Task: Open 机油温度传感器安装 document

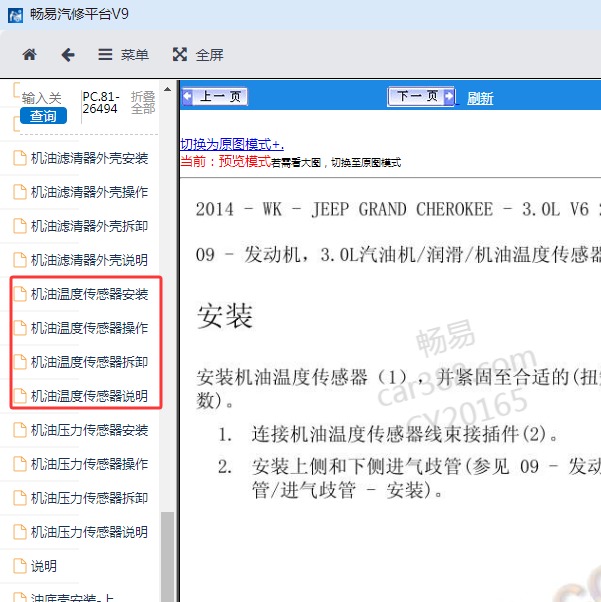Action: [89, 294]
